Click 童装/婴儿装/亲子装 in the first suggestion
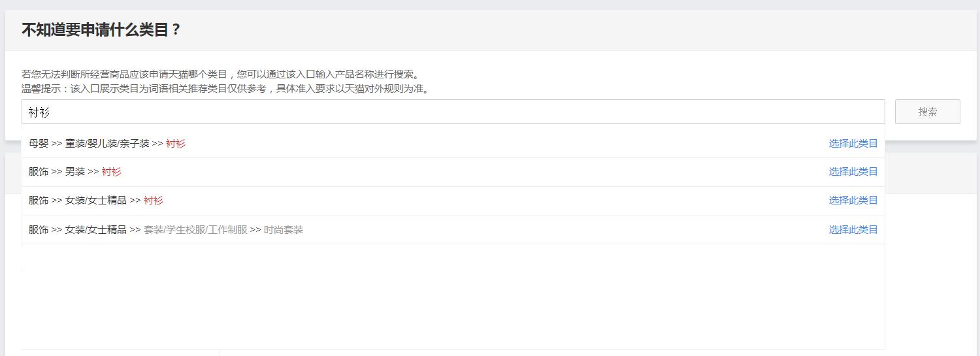This screenshot has height=356, width=980. point(107,144)
